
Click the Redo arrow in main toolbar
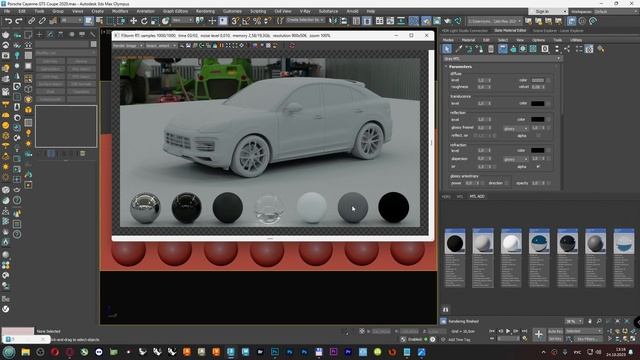click(18, 21)
